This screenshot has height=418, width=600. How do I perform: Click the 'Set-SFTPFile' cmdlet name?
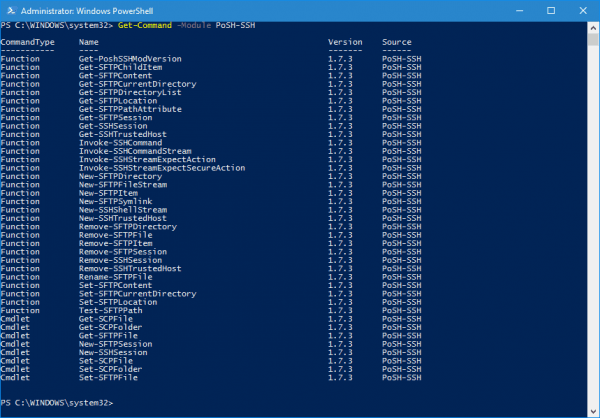[x=108, y=378]
